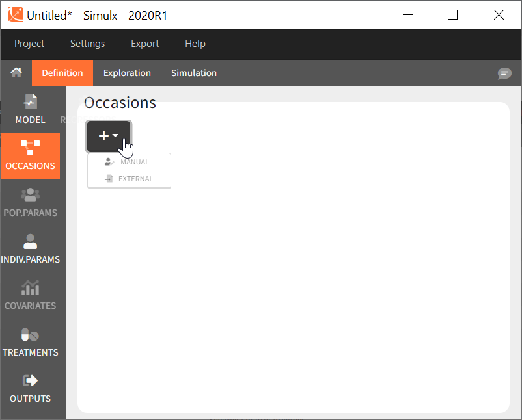Open the Export menu
This screenshot has width=522, height=420.
(144, 44)
